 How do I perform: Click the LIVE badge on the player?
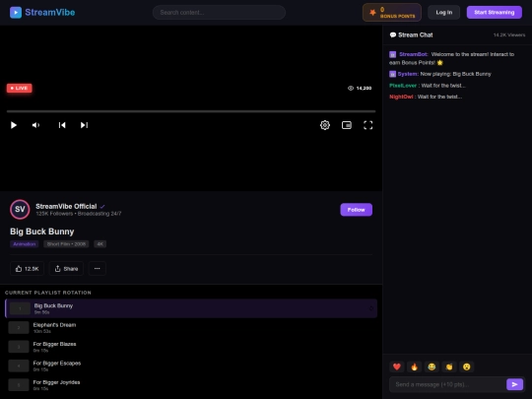20,89
